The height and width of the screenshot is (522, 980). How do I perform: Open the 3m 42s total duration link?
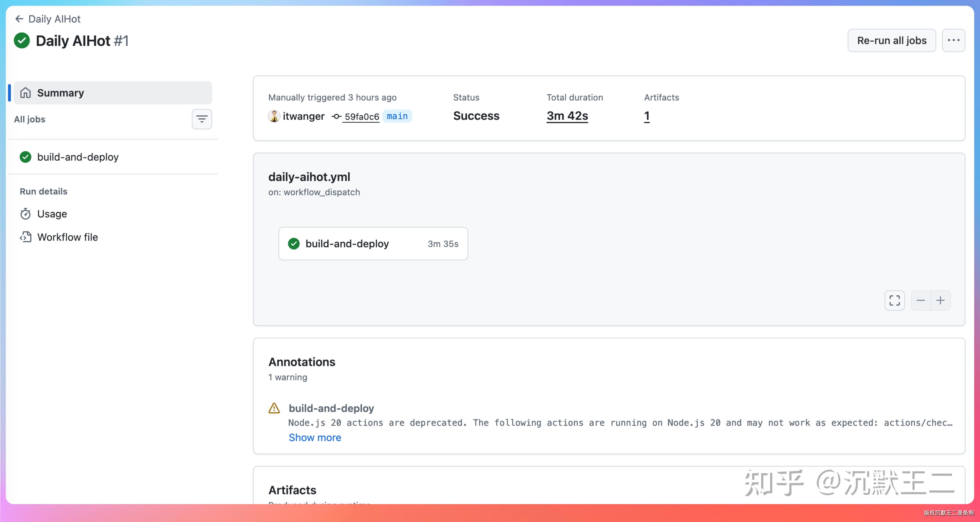point(567,116)
